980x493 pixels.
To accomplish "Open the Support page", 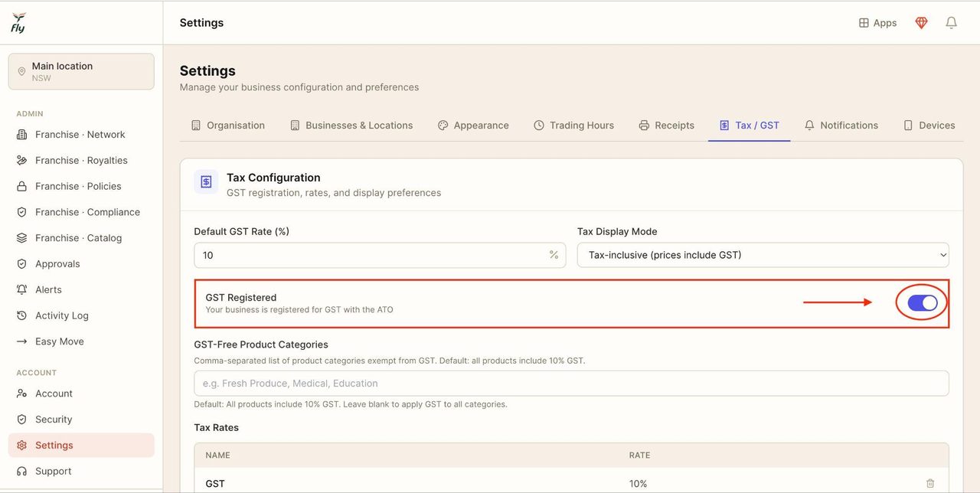I will (81, 472).
